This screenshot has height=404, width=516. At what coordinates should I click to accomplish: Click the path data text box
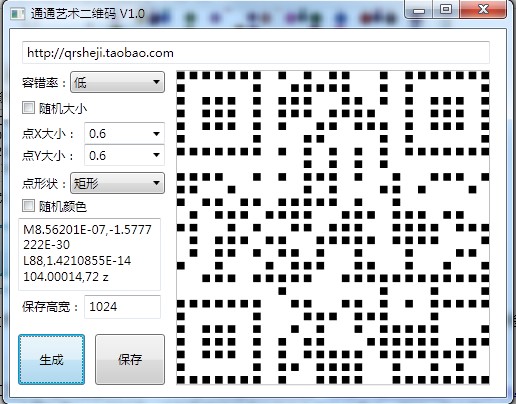click(x=90, y=254)
